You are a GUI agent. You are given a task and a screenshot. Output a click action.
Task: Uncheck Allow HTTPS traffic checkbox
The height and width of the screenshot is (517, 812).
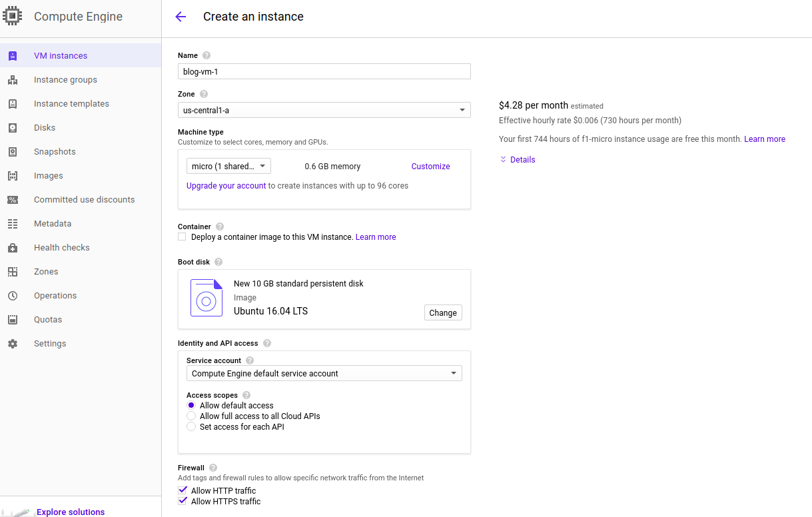pyautogui.click(x=183, y=501)
